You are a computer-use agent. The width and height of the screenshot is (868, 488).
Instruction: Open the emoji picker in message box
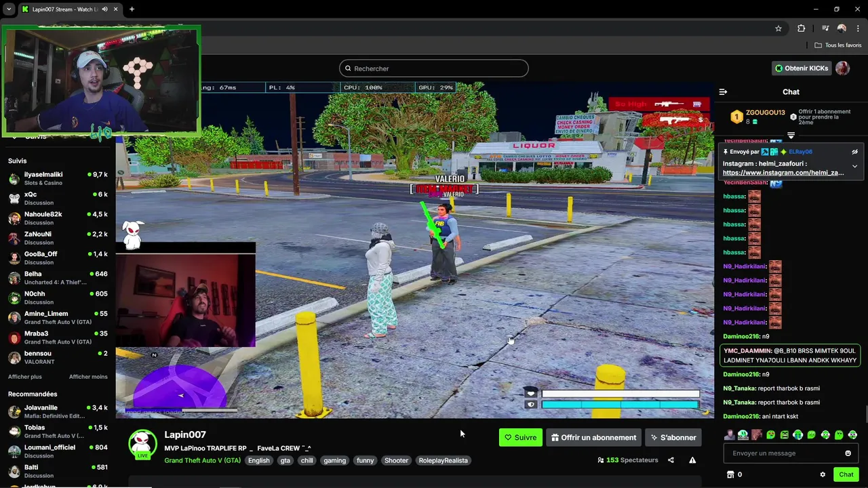[x=848, y=453]
